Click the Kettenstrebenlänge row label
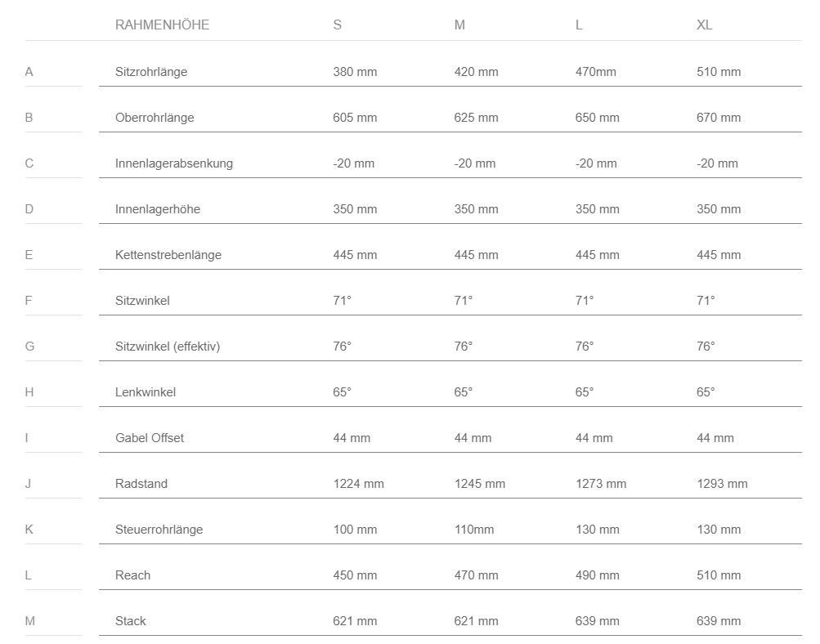 click(168, 255)
